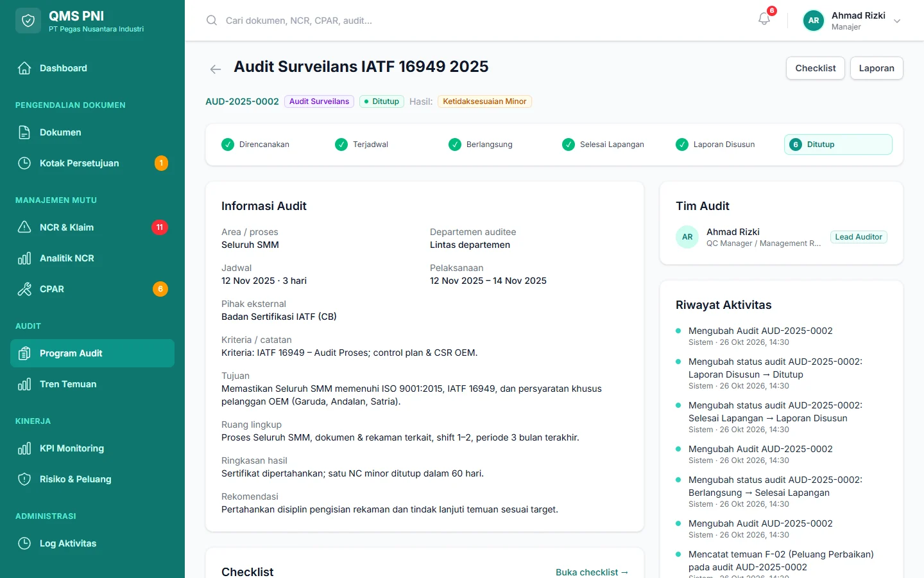Click the QMS PNI shield logo
The width and height of the screenshot is (924, 578).
point(28,21)
